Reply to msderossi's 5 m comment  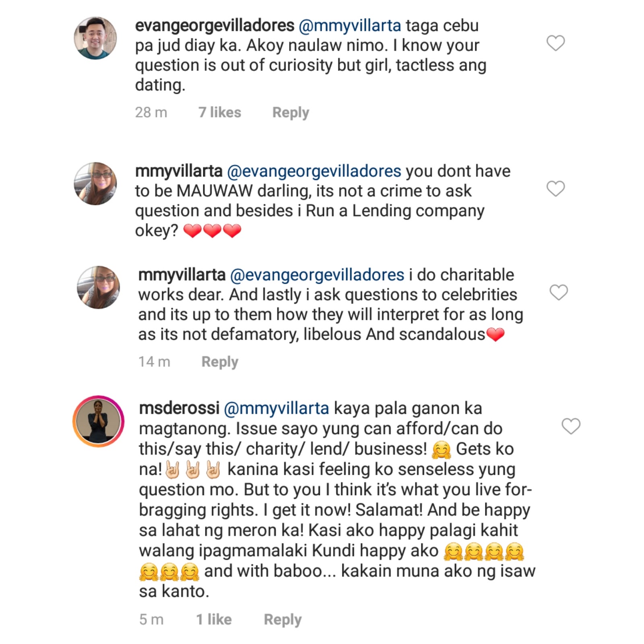coord(283,619)
